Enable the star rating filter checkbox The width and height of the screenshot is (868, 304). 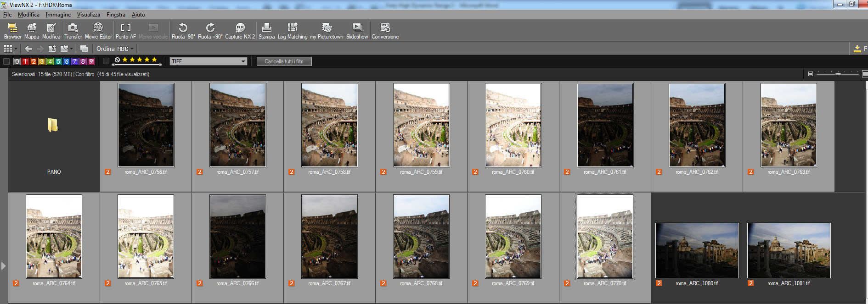point(106,61)
